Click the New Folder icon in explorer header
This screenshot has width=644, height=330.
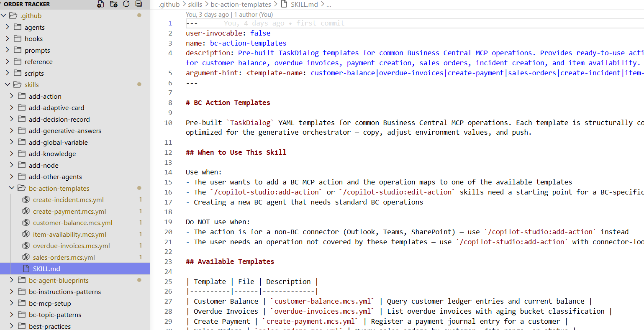[x=113, y=4]
